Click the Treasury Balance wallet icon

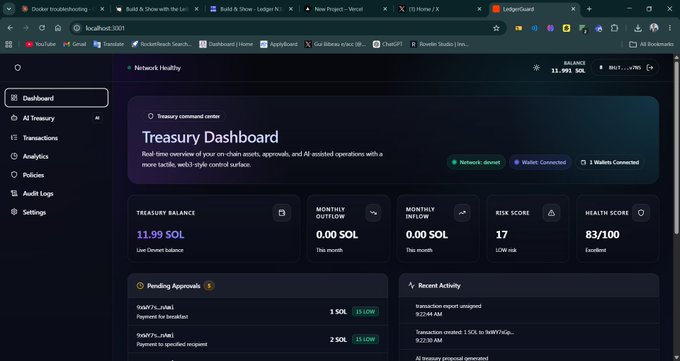[282, 213]
